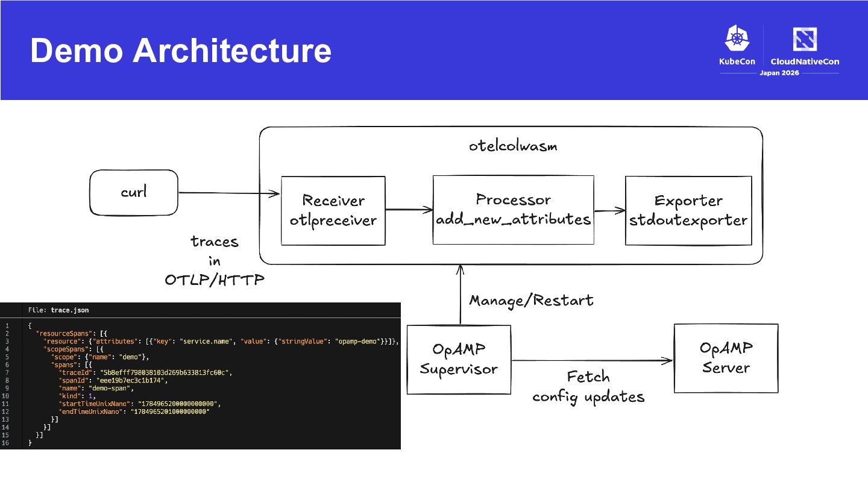This screenshot has height=488, width=868.
Task: Select the "Demo Architecture" slide title
Action: 181,50
